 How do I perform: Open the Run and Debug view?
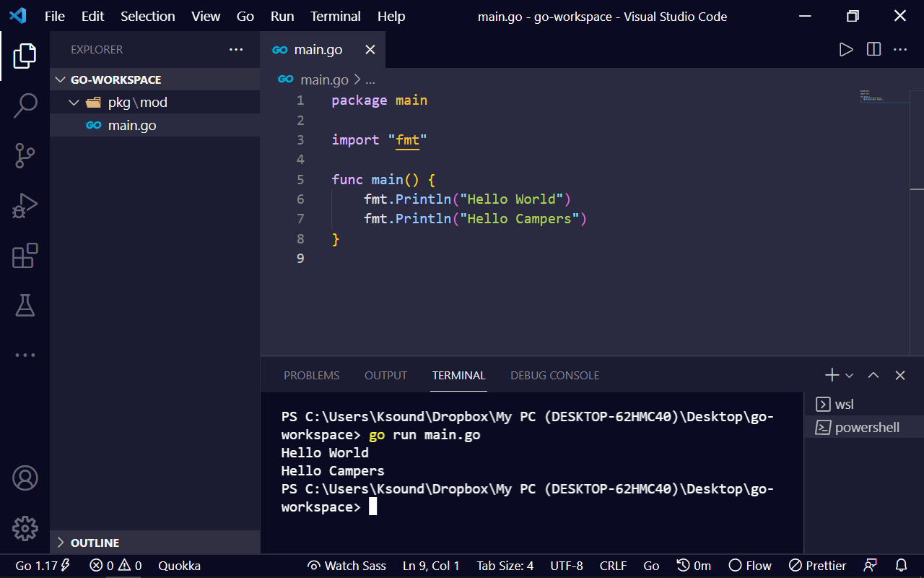(25, 206)
